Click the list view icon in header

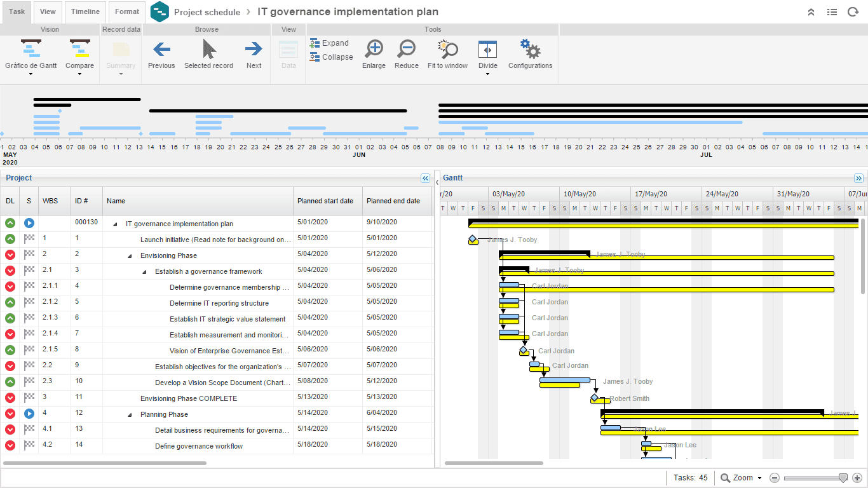[x=832, y=12]
